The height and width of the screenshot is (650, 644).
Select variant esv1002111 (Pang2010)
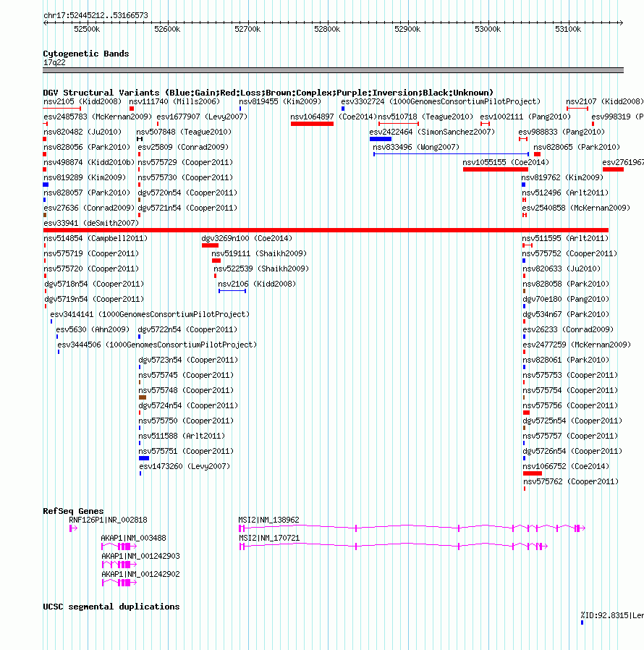point(525,117)
